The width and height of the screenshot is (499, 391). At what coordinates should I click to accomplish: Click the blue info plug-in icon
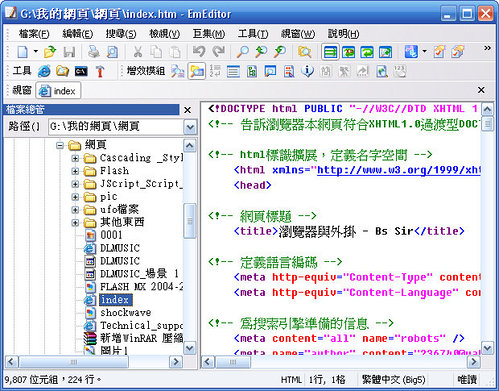[307, 71]
